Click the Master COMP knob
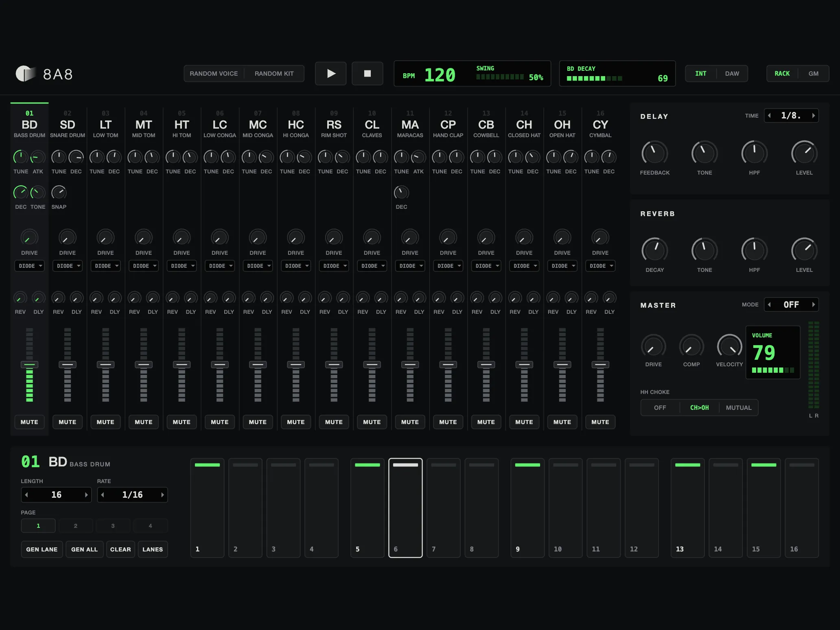 coord(691,346)
